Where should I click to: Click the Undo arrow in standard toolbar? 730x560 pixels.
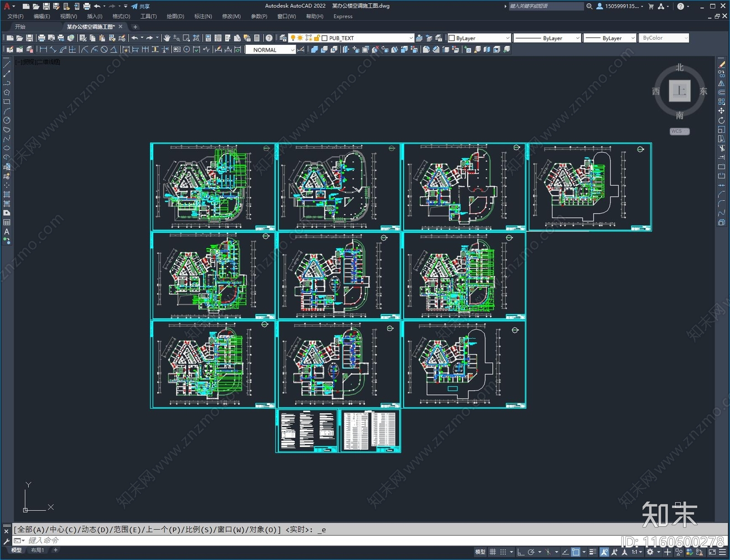click(x=135, y=38)
